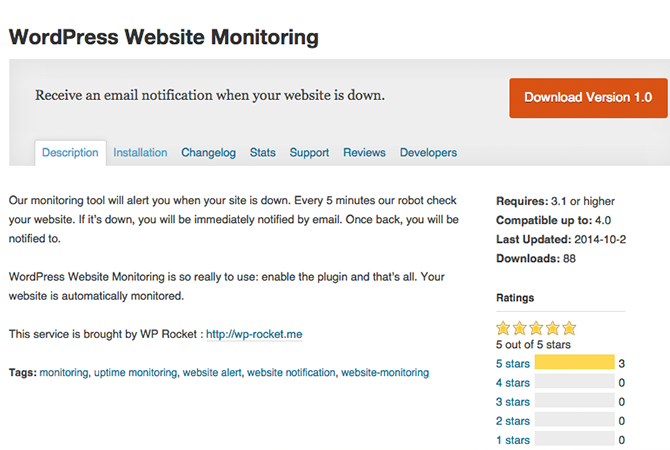Open the 4 stars reviews link
This screenshot has width=670, height=450.
513,383
